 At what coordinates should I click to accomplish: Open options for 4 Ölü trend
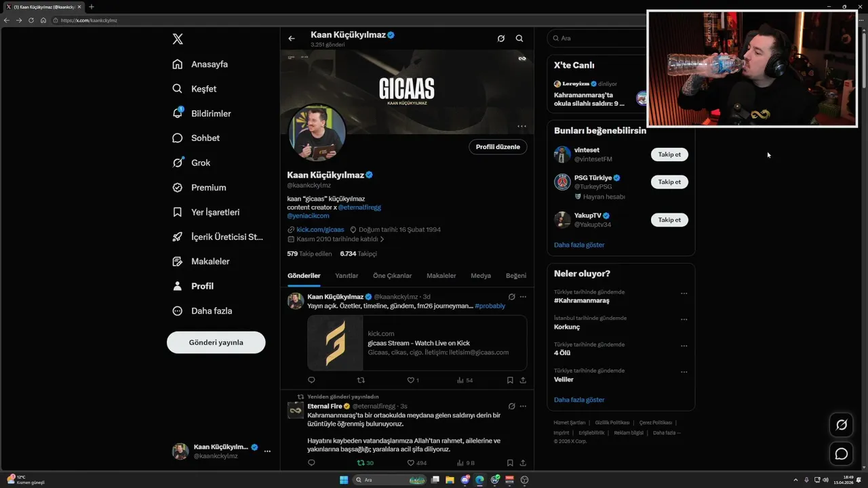pyautogui.click(x=684, y=346)
